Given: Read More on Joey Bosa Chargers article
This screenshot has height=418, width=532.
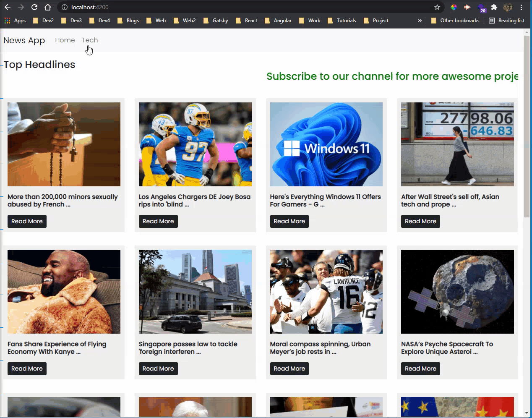Looking at the screenshot, I should 158,221.
